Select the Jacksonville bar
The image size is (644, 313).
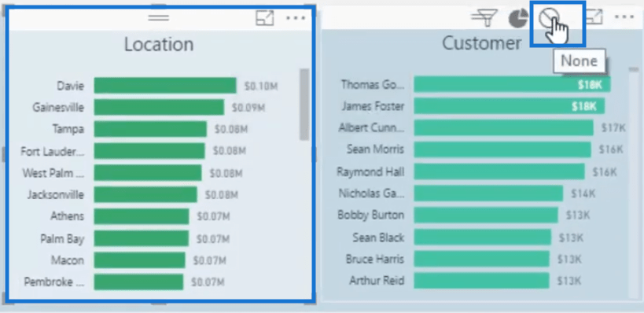145,194
